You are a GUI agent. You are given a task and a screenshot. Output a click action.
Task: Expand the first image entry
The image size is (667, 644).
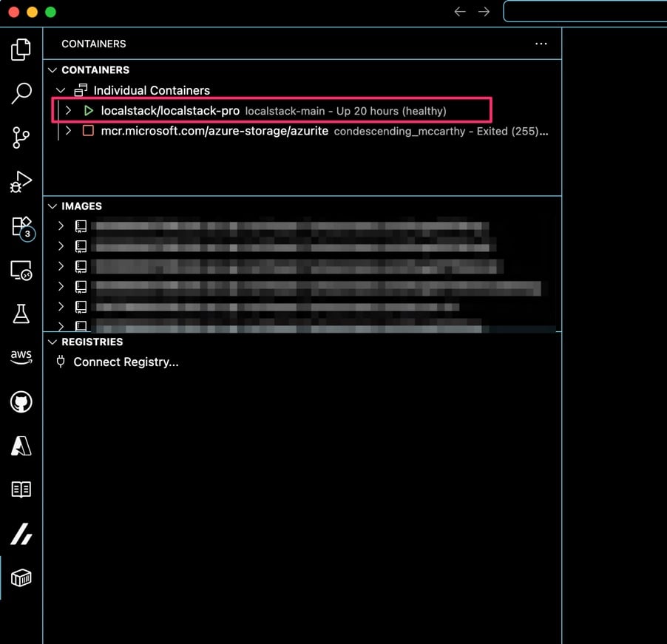pos(61,226)
